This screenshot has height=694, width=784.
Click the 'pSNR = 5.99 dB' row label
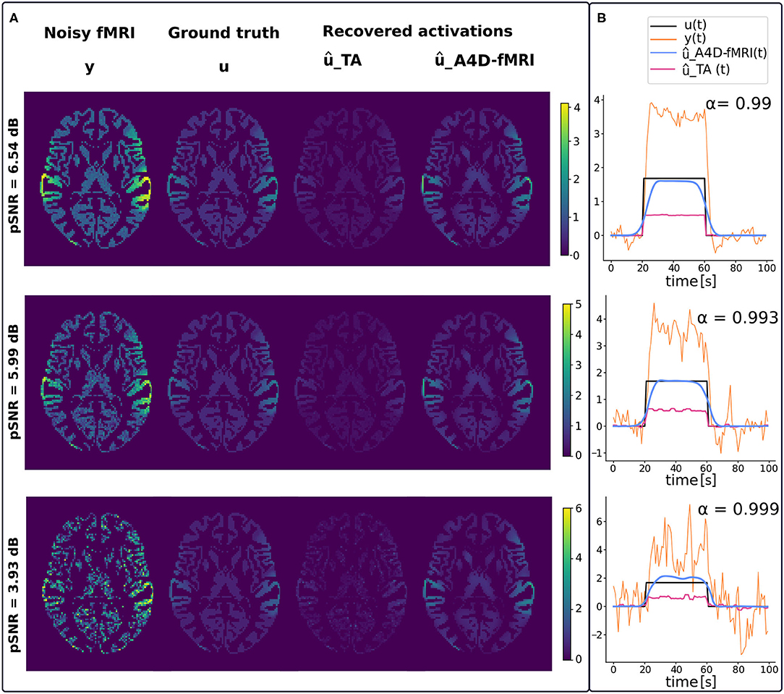point(14,382)
